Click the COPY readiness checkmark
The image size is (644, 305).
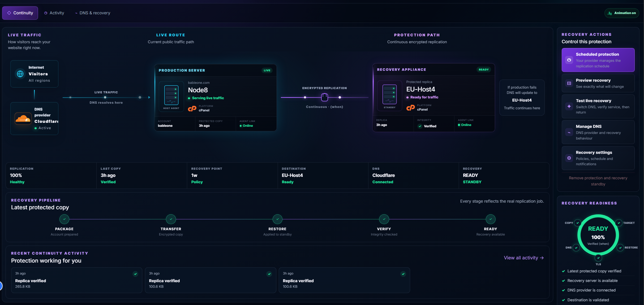[x=577, y=223]
